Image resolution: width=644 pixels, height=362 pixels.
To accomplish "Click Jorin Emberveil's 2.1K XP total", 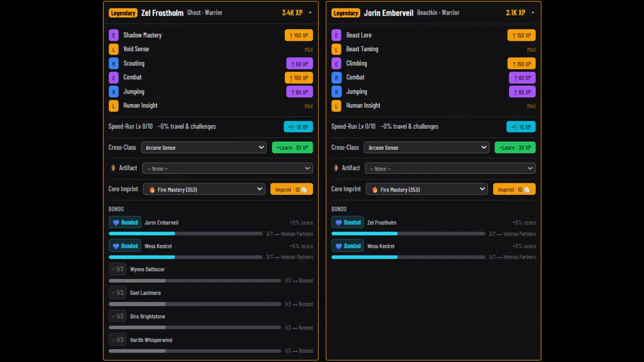I will 515,13.
